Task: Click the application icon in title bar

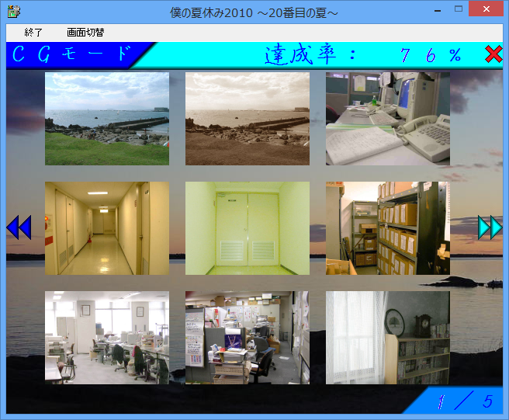Action: pyautogui.click(x=13, y=11)
